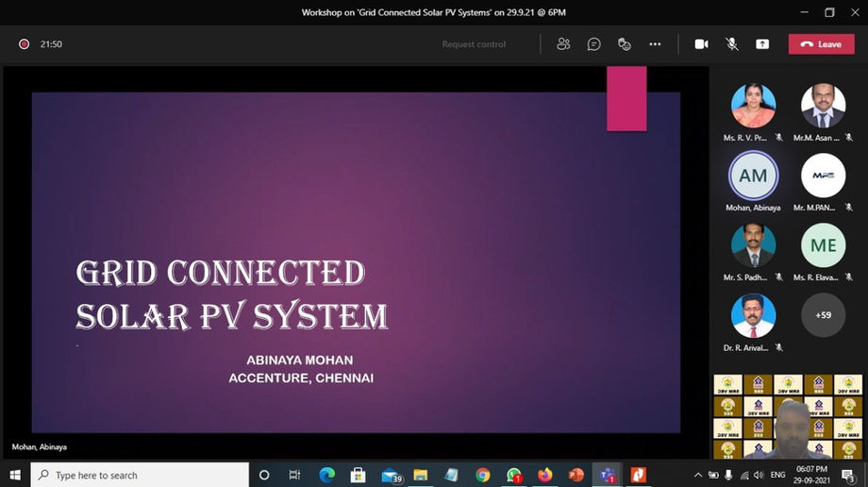The height and width of the screenshot is (487, 868).
Task: Open the participants panel icon
Action: point(563,43)
